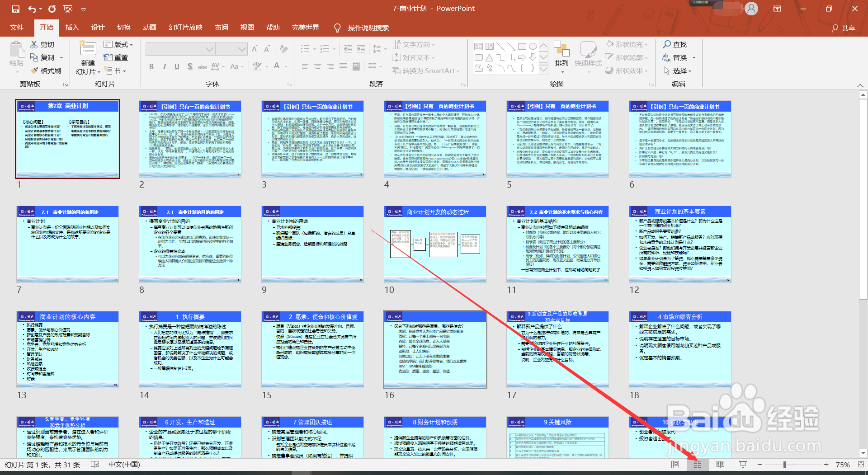Expand the 节 (section) dropdown
Image resolution: width=868 pixels, height=475 pixels.
tap(115, 71)
